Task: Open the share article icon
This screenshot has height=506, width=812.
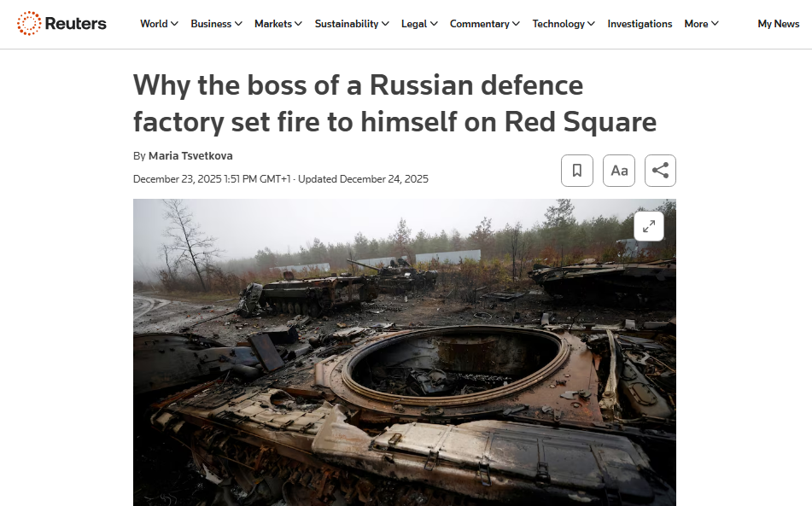Action: (660, 170)
